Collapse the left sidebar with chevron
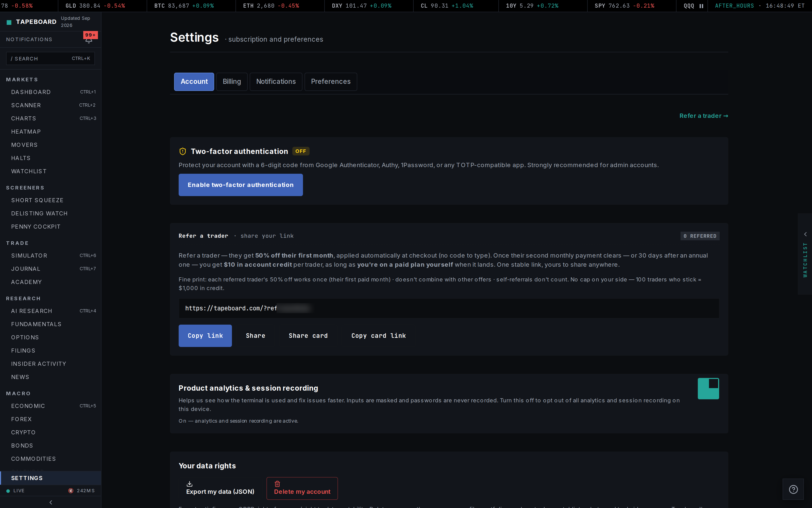The image size is (812, 508). pyautogui.click(x=51, y=502)
